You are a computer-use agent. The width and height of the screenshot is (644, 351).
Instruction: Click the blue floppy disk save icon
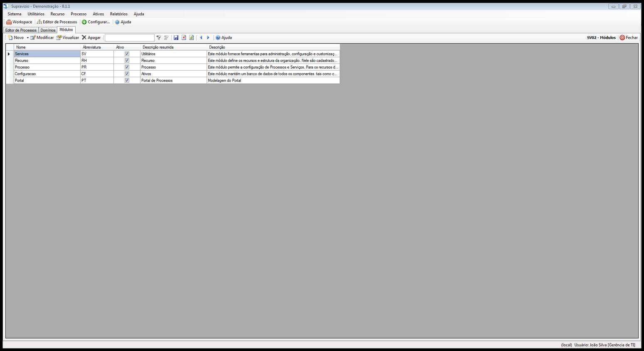[x=176, y=37]
